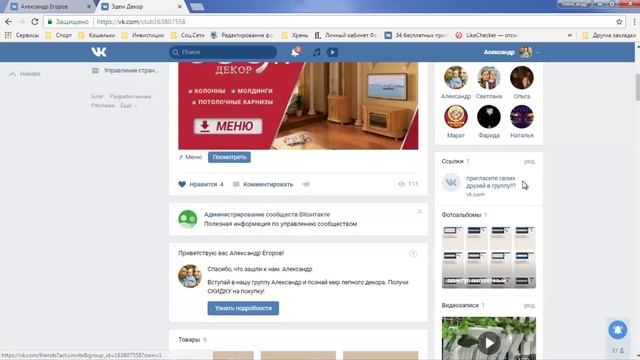
Task: Open пригласите своих друзей в группу link
Action: (x=491, y=182)
